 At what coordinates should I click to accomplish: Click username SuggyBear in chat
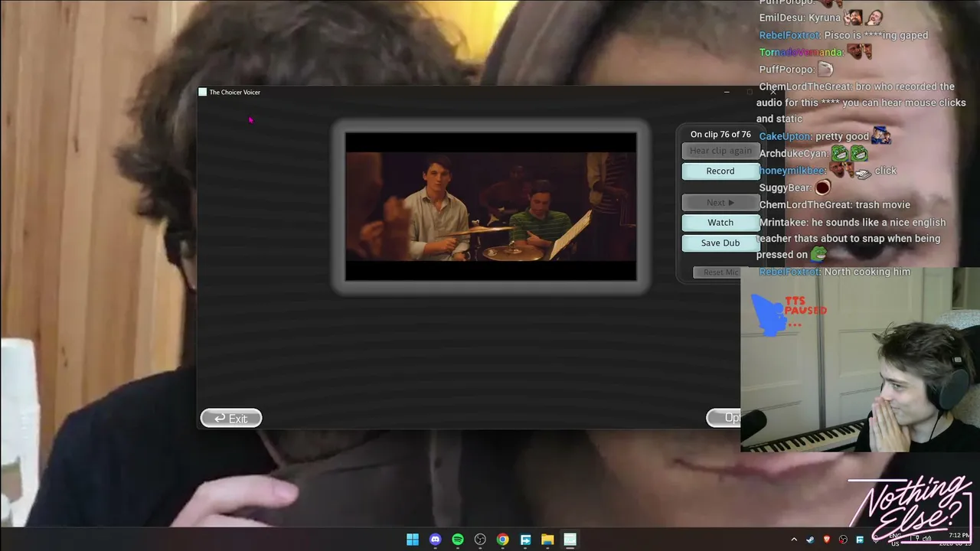tap(785, 187)
